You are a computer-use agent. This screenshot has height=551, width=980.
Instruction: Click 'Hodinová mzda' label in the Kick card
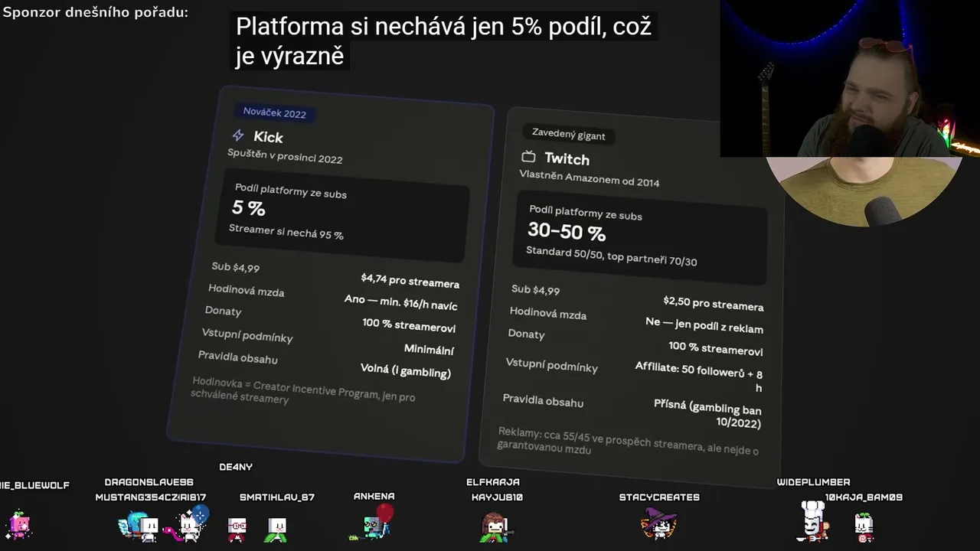click(247, 290)
